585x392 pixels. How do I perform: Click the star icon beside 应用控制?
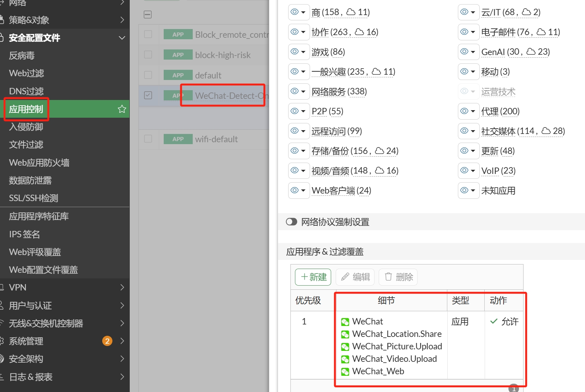pyautogui.click(x=122, y=109)
